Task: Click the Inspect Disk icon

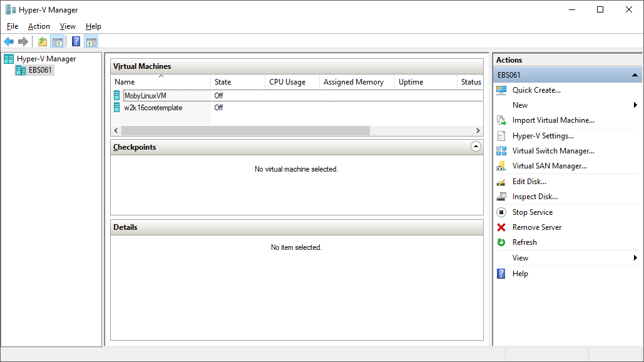Action: click(x=501, y=197)
